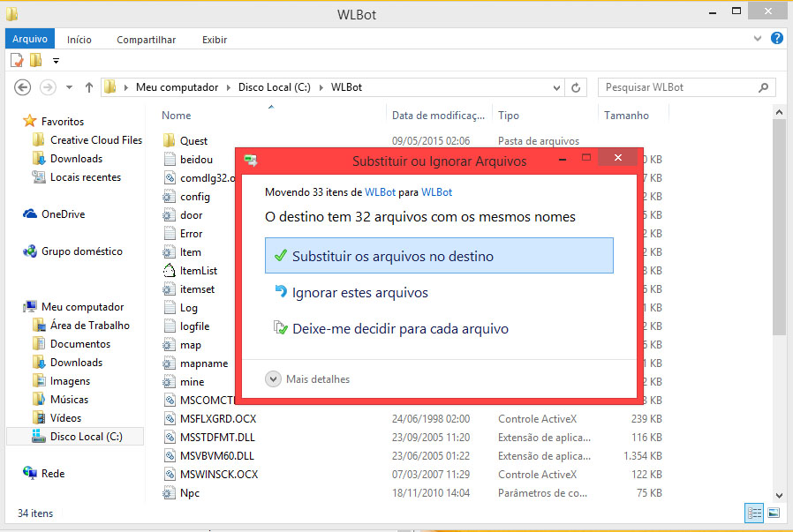The image size is (793, 532).
Task: Open the Arquivo menu tab
Action: pyautogui.click(x=30, y=40)
